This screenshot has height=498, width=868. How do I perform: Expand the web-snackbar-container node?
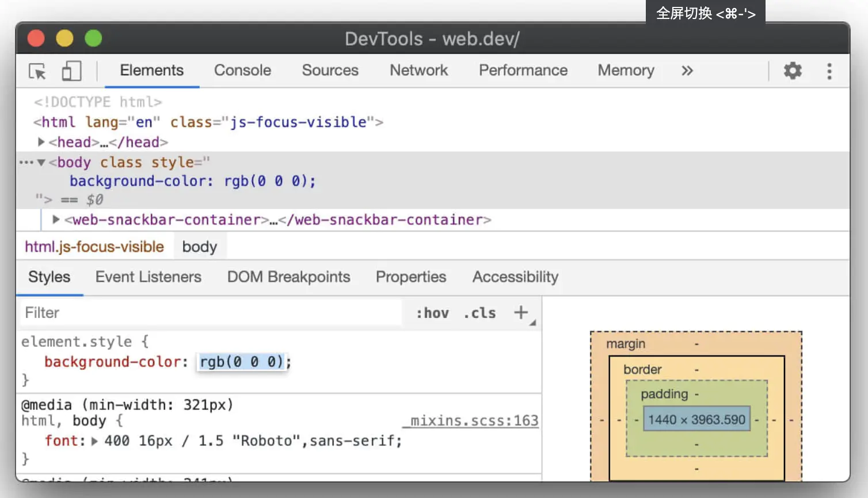(x=56, y=220)
